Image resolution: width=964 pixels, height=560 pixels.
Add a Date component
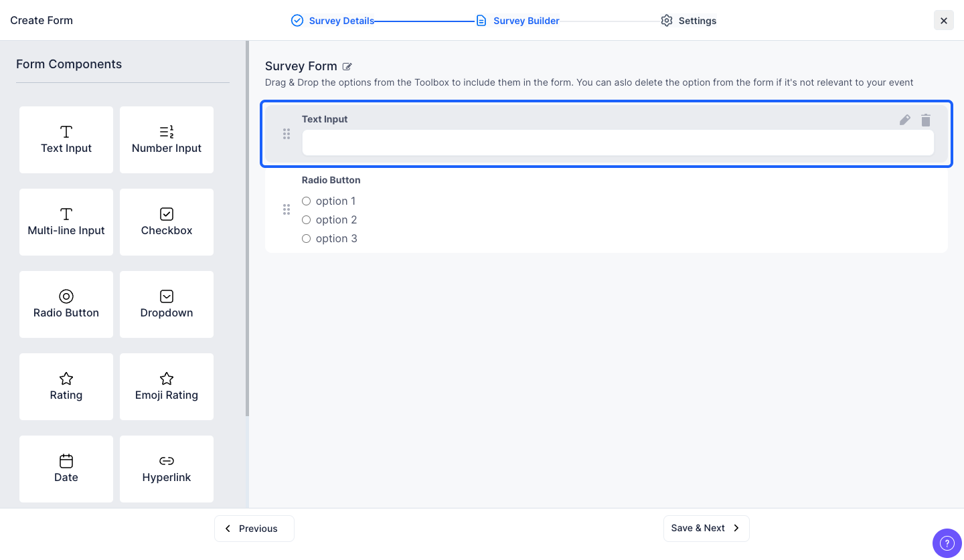[x=66, y=469]
